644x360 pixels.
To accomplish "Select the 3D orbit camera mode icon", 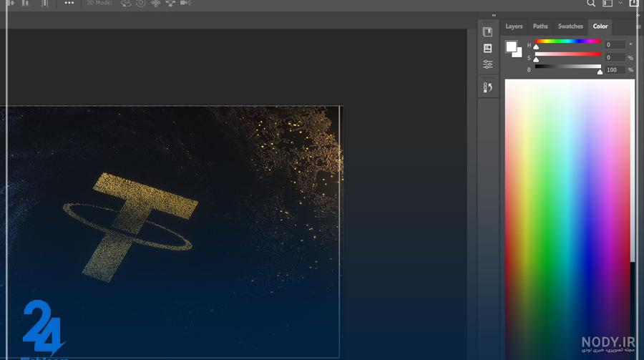I will pos(126,4).
